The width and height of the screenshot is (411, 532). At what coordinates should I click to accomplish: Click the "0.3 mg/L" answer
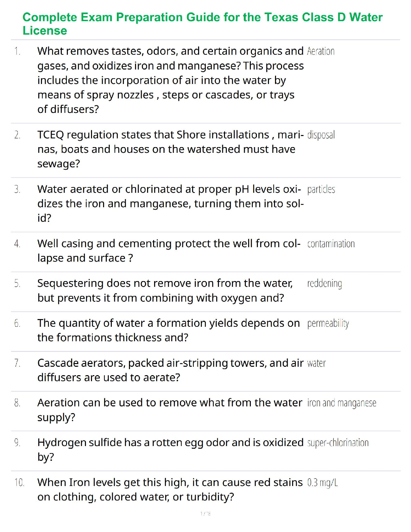pos(322,483)
